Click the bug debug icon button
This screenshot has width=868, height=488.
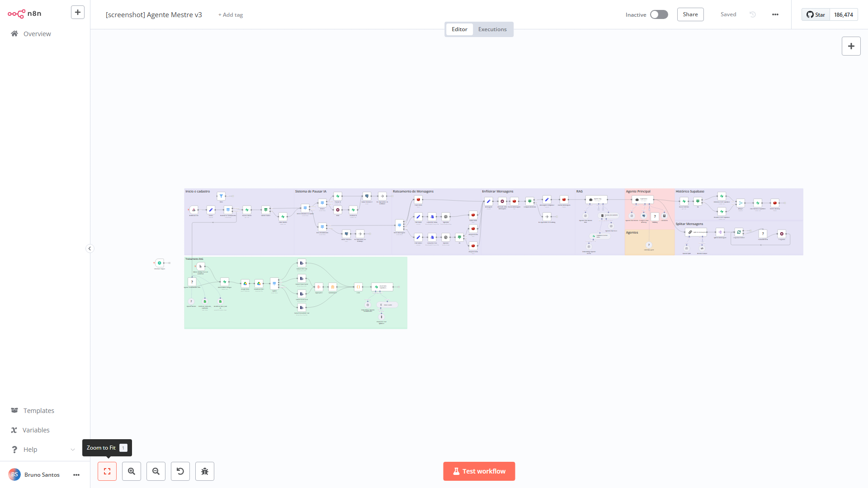(205, 471)
